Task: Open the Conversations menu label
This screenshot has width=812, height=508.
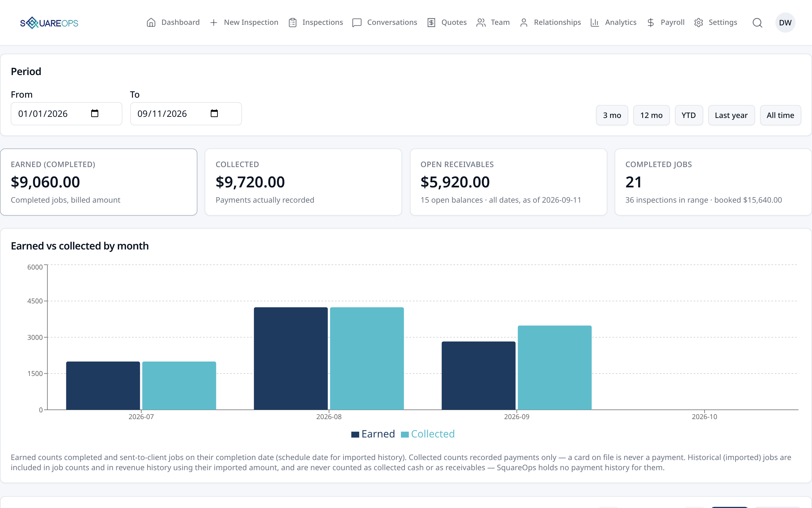Action: point(392,22)
